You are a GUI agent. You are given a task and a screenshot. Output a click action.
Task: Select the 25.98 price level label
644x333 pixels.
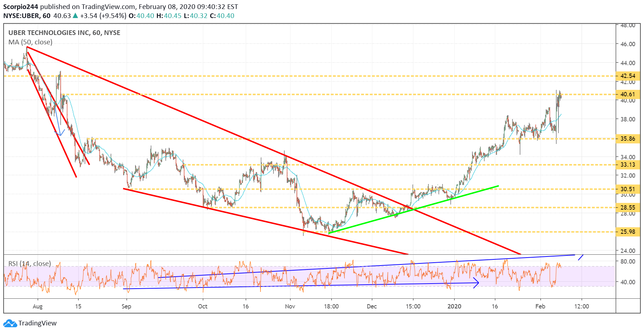628,232
